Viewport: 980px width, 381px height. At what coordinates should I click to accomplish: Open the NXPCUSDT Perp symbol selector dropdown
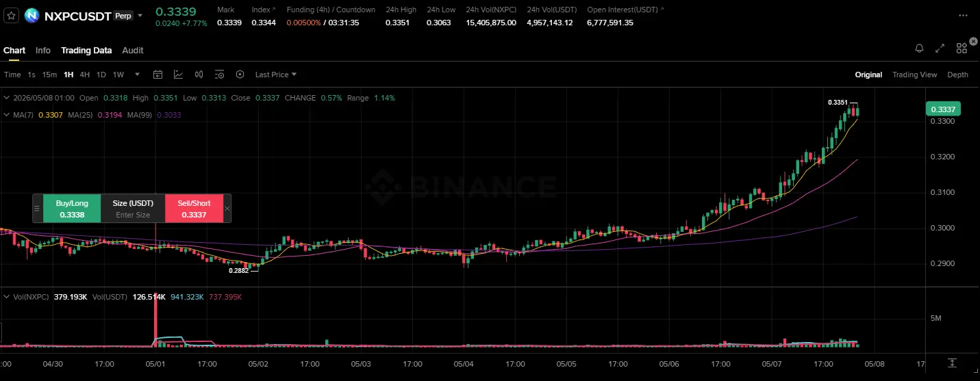coord(140,15)
